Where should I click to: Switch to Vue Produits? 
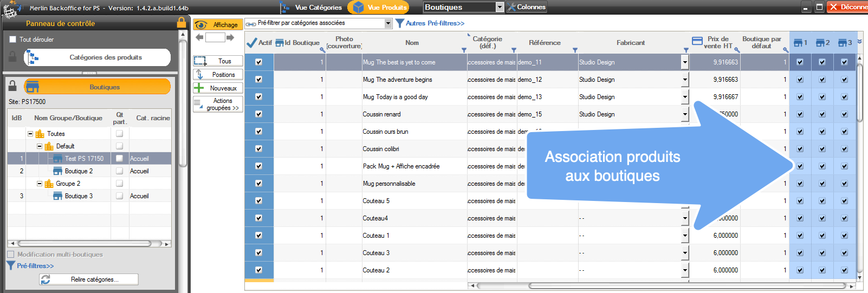coord(378,7)
